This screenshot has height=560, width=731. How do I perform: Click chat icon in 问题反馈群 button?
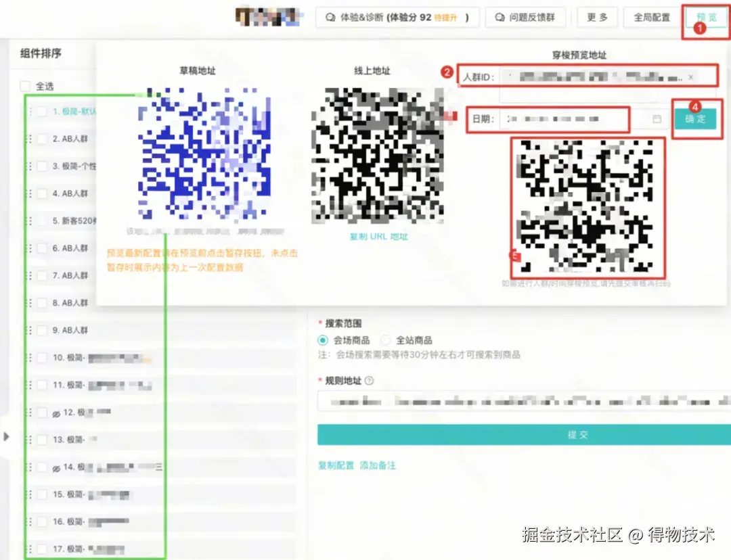click(x=500, y=18)
